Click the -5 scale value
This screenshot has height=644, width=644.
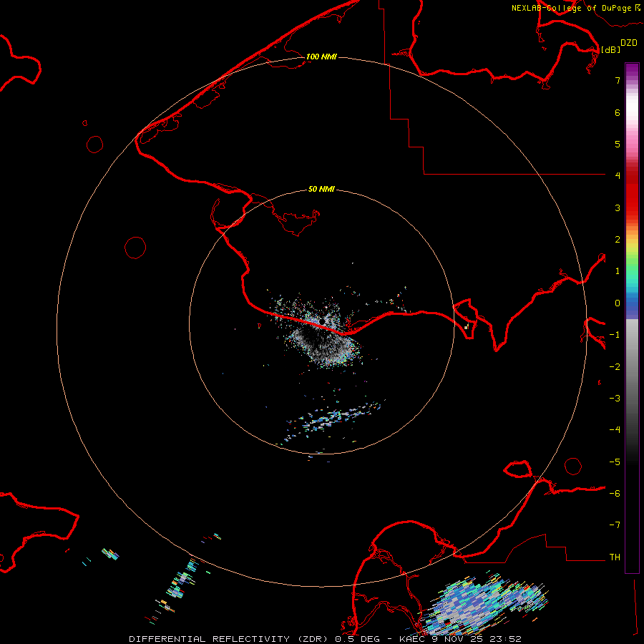pyautogui.click(x=615, y=462)
